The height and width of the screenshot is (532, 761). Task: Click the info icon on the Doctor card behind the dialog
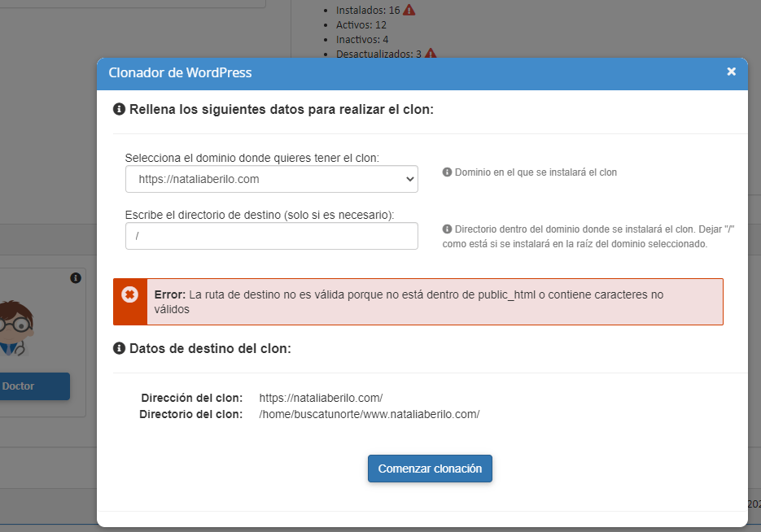(75, 278)
